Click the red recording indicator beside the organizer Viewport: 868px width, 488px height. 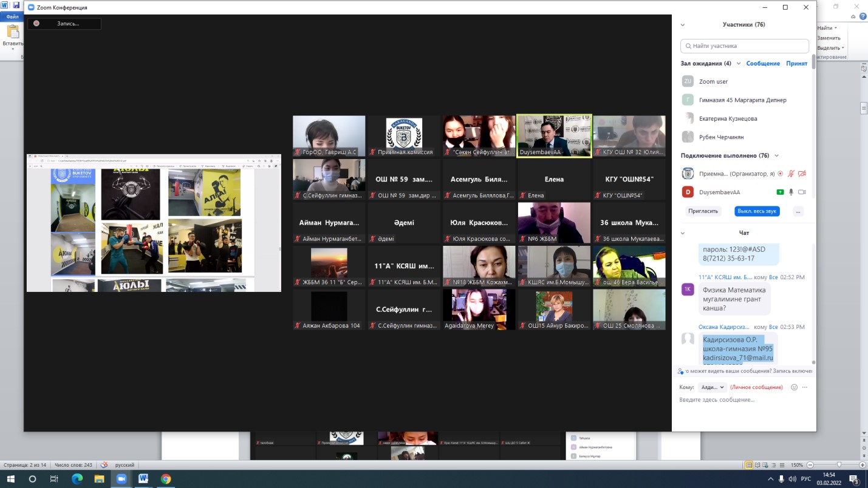point(781,174)
